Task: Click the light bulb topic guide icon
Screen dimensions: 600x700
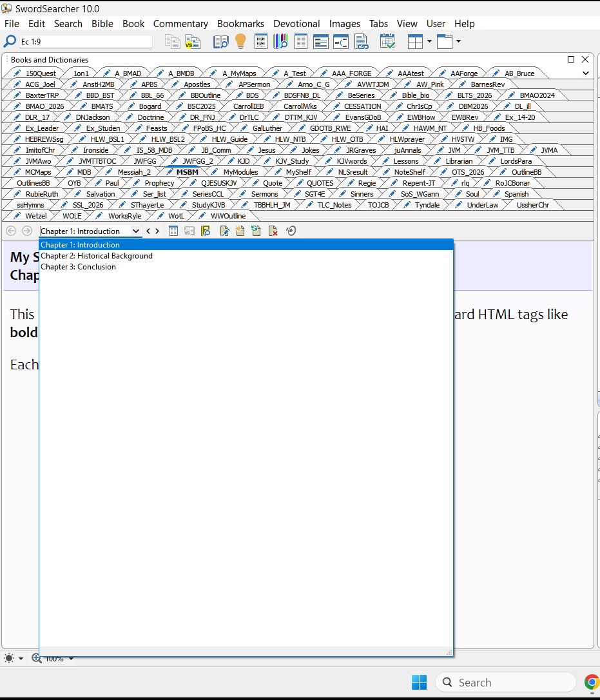Action: click(x=240, y=41)
